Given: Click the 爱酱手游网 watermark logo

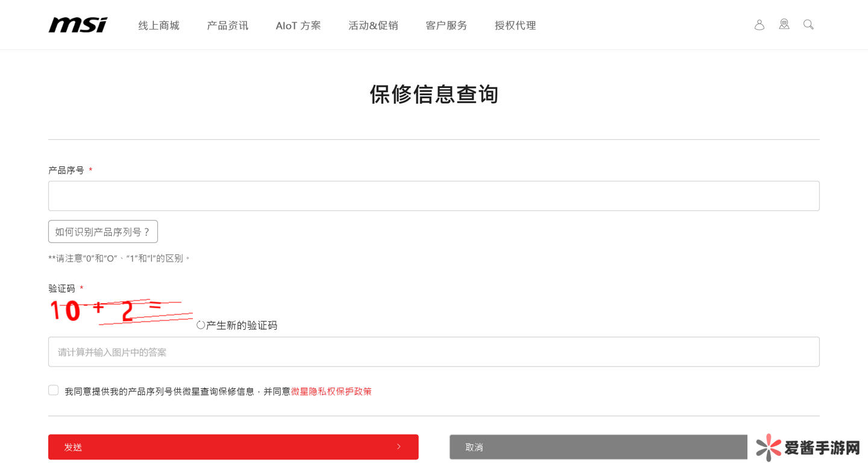Looking at the screenshot, I should click(x=808, y=447).
